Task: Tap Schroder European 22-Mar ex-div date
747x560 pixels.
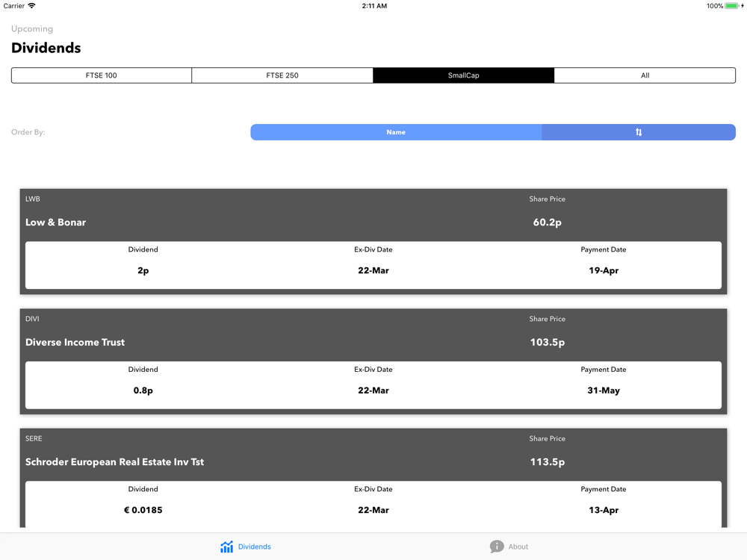Action: pos(373,510)
